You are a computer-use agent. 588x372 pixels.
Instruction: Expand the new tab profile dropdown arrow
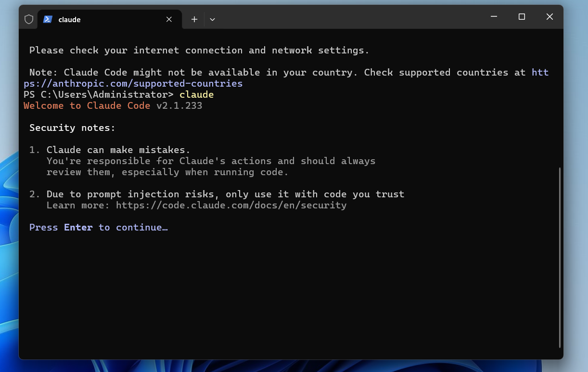(212, 19)
